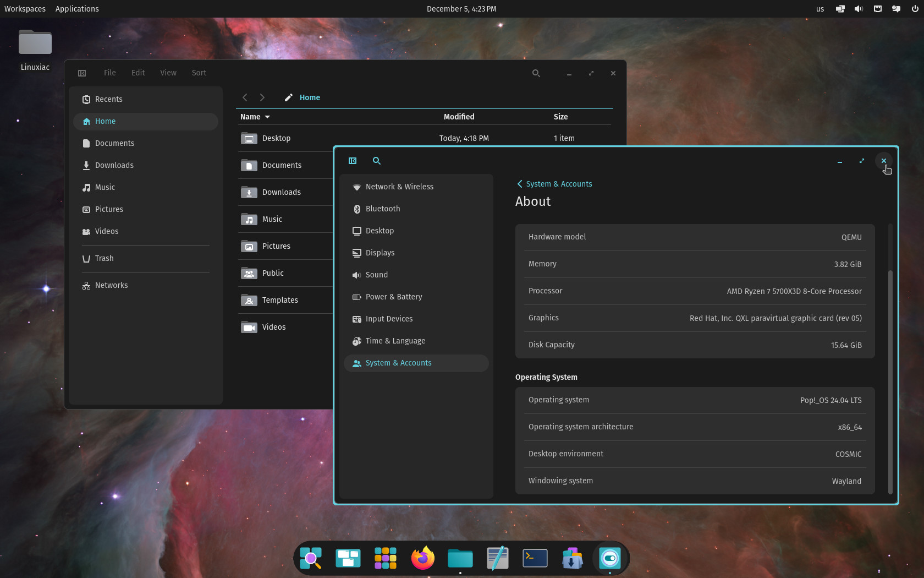
Task: Open the workspaces overview icon in dock
Action: click(348, 558)
